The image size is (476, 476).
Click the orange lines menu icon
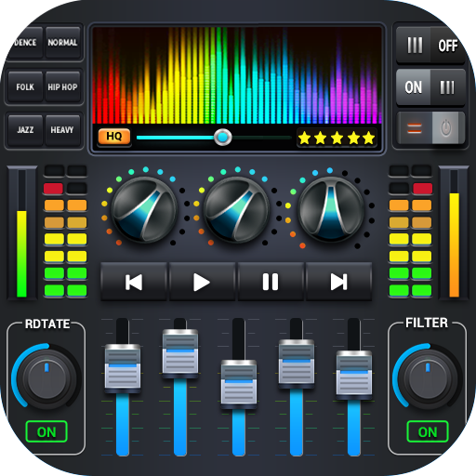coord(415,128)
